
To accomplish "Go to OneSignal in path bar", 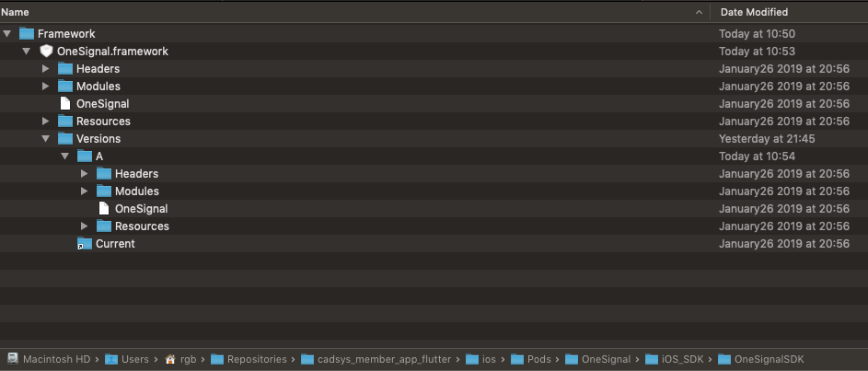I will pyautogui.click(x=607, y=359).
